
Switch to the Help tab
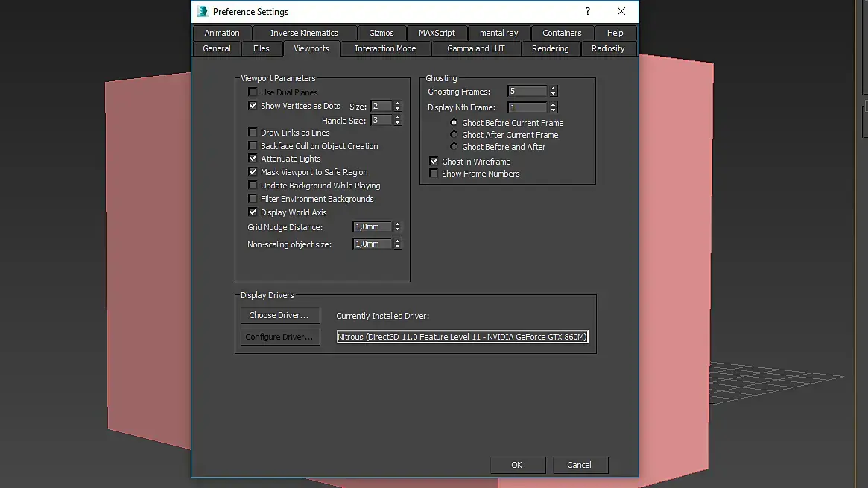[x=615, y=33]
